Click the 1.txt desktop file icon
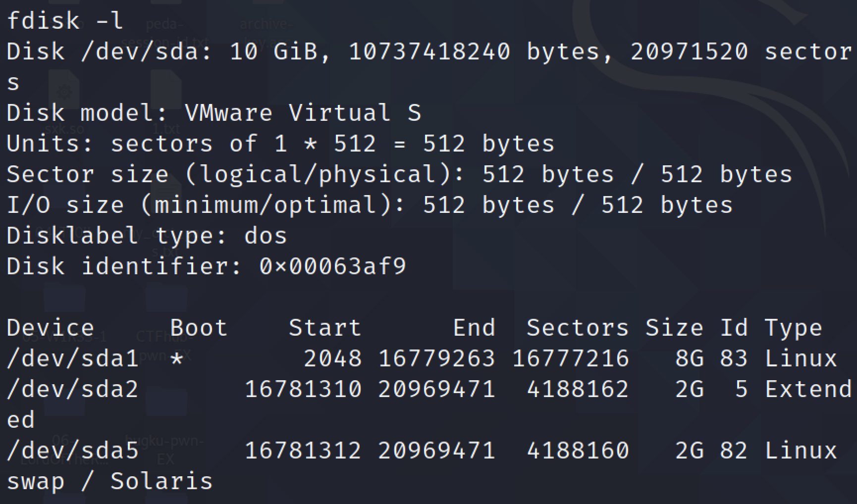Image resolution: width=857 pixels, height=504 pixels. (x=166, y=94)
